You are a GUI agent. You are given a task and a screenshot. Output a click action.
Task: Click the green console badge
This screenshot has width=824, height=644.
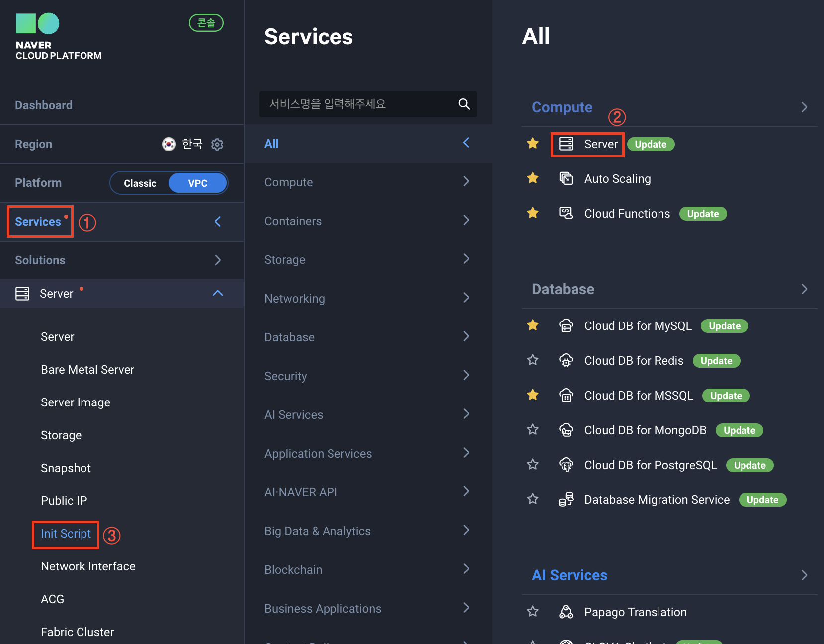point(206,23)
